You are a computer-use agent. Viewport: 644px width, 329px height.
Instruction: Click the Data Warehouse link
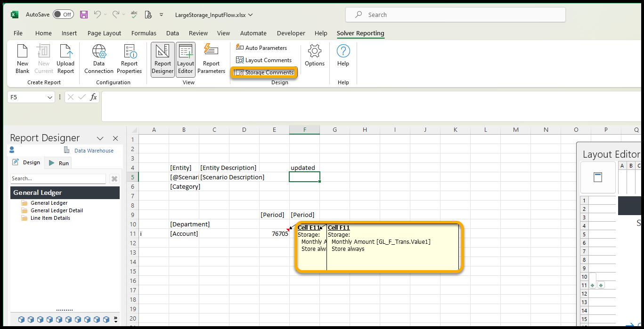click(94, 151)
